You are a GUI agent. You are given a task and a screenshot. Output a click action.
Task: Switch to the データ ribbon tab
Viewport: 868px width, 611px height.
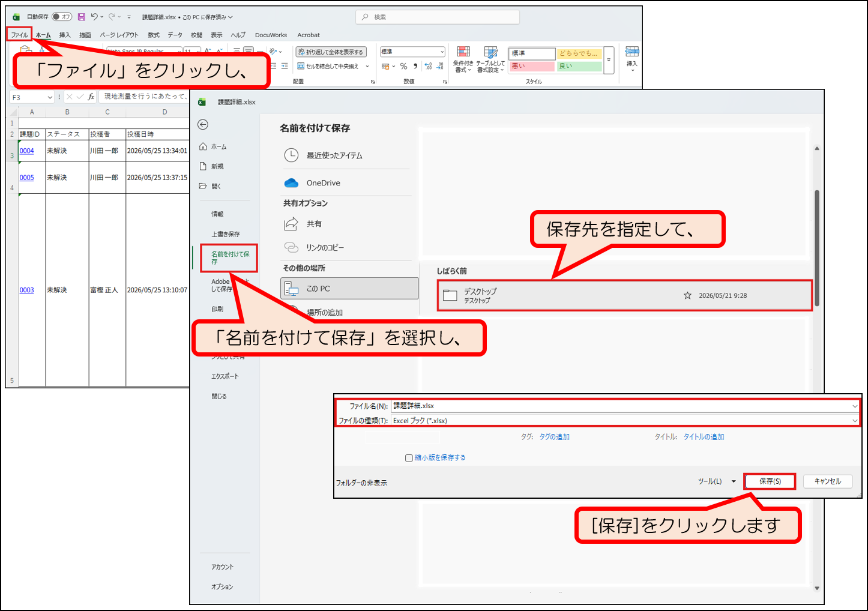click(175, 35)
